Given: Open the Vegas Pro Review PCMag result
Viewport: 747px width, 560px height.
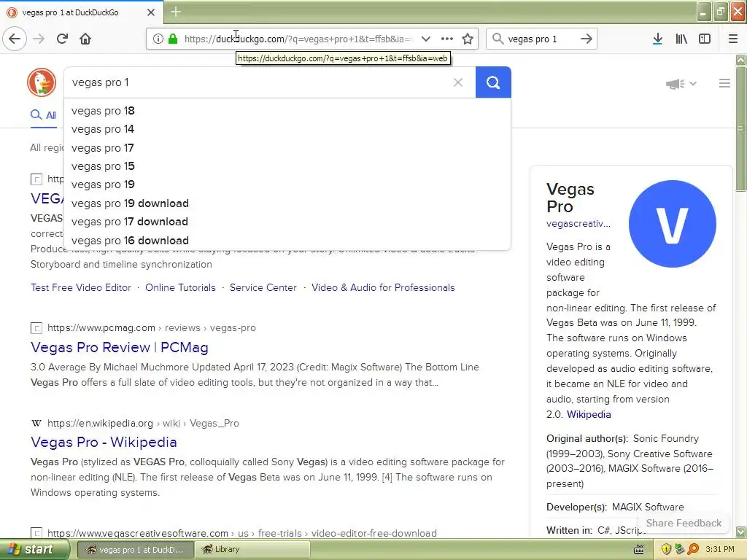Looking at the screenshot, I should coord(120,347).
